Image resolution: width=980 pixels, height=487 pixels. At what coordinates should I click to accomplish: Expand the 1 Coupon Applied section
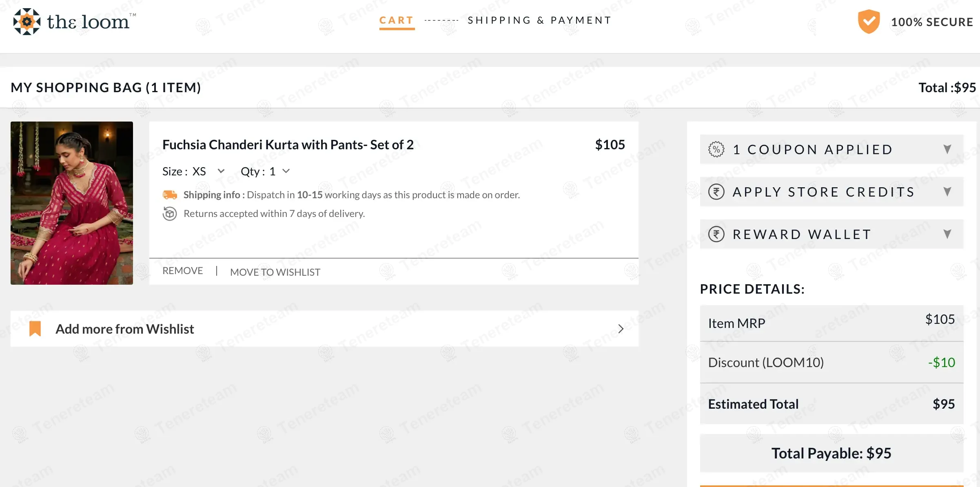point(947,149)
